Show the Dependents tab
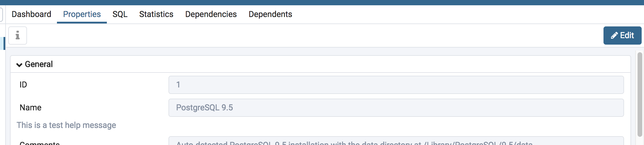This screenshot has width=644, height=145. click(270, 14)
